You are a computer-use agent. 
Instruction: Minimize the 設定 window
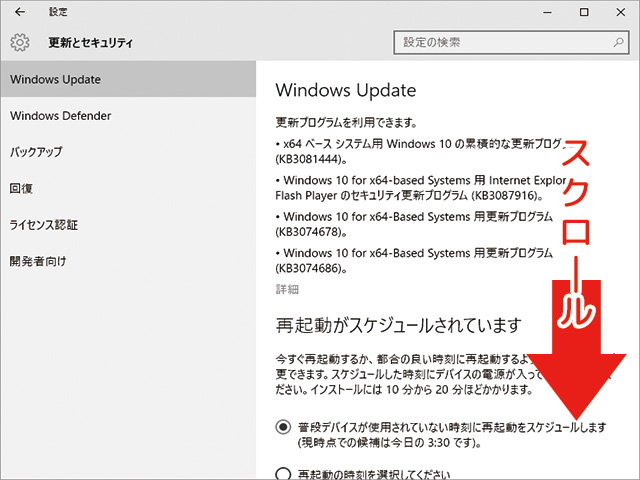[547, 12]
